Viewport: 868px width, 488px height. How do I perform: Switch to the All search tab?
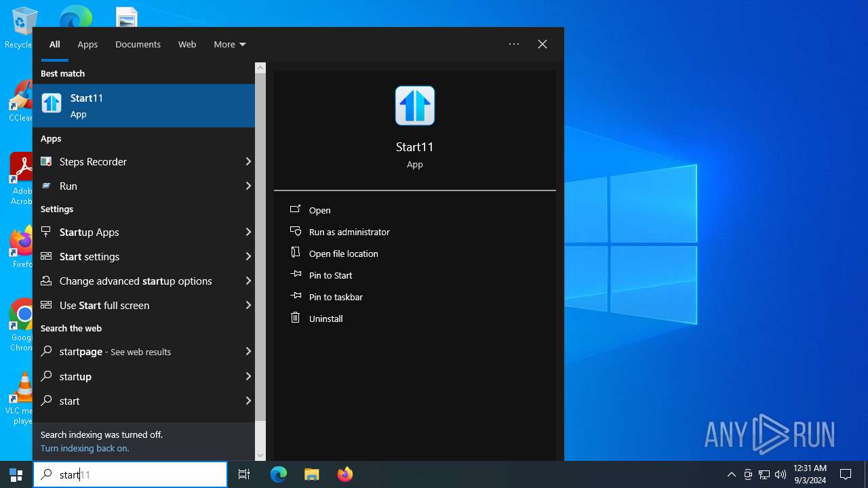pos(55,44)
